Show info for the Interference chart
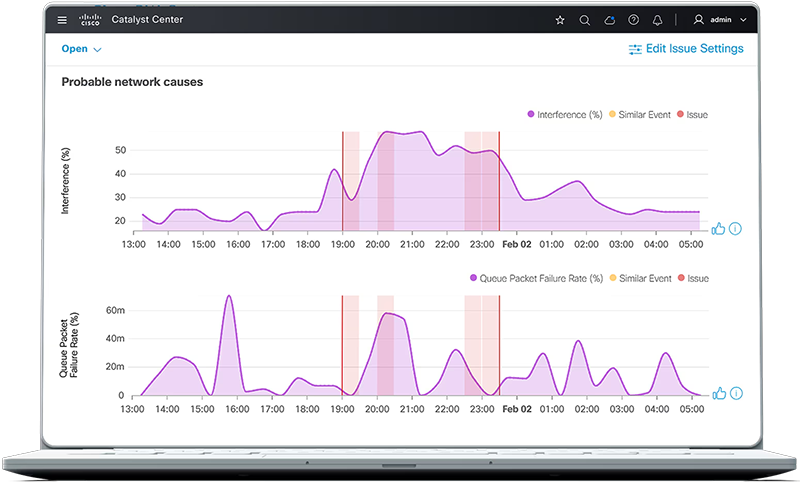The height and width of the screenshot is (483, 800). click(735, 228)
